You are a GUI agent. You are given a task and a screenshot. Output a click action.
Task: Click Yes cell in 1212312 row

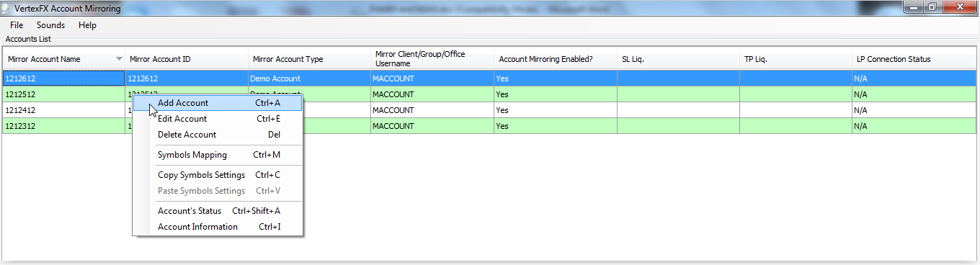[x=556, y=126]
